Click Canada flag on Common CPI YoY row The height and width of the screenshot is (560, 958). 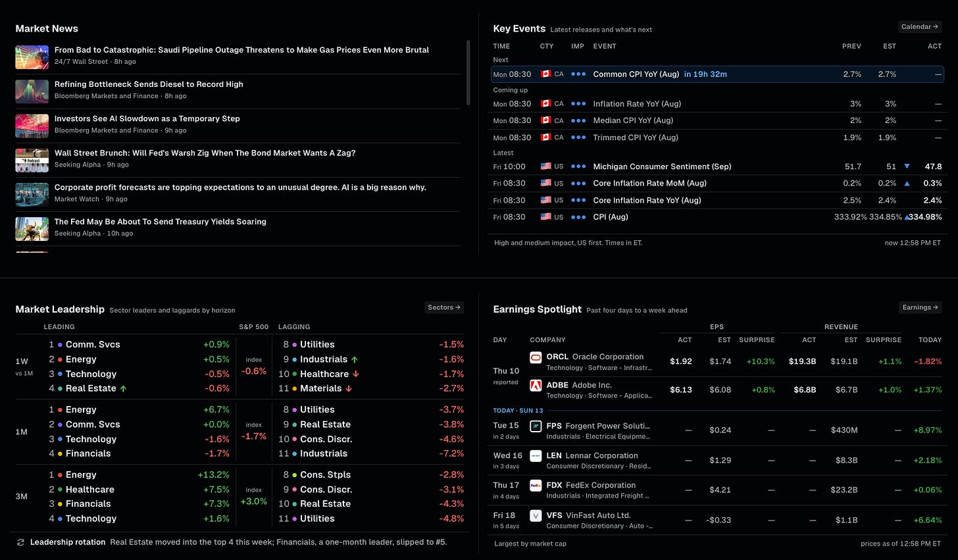(x=545, y=74)
